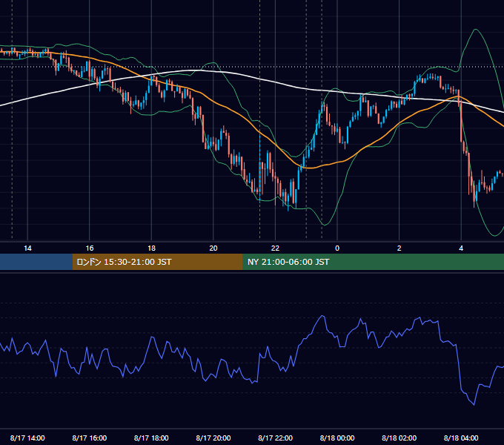Click the hour label 4 on price chart axis
This screenshot has width=504, height=445.
coord(461,248)
